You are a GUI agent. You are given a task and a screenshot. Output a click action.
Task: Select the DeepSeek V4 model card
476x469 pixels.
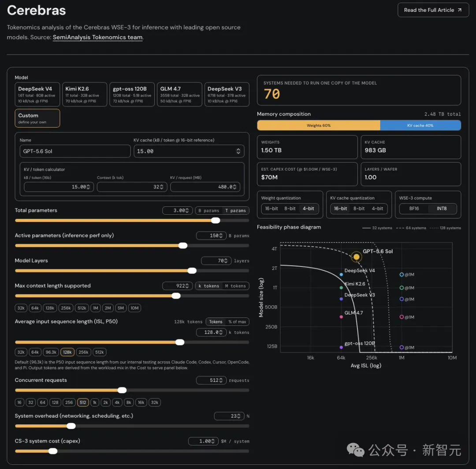click(37, 94)
